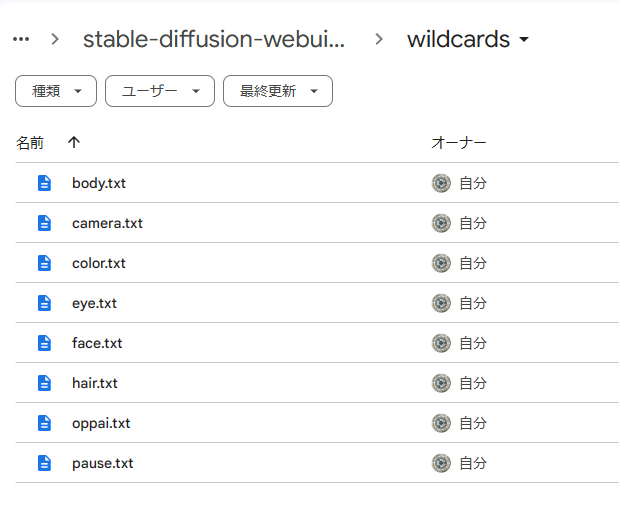Click the owner avatar in body.txt row
619x530 pixels.
[x=441, y=183]
